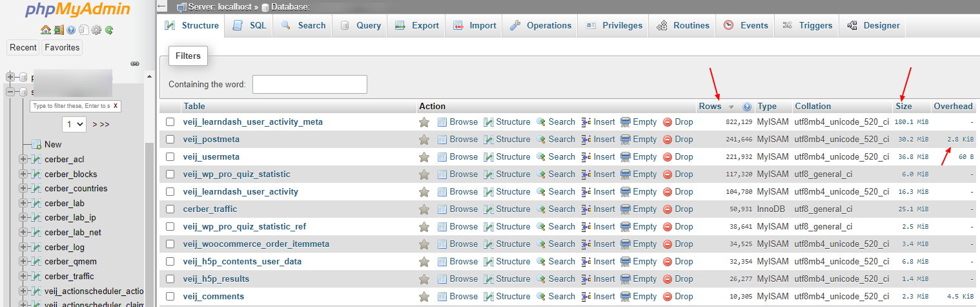Open phpMyAdmin documentation help icon
Image resolution: width=980 pixels, height=307 pixels.
pos(71,30)
